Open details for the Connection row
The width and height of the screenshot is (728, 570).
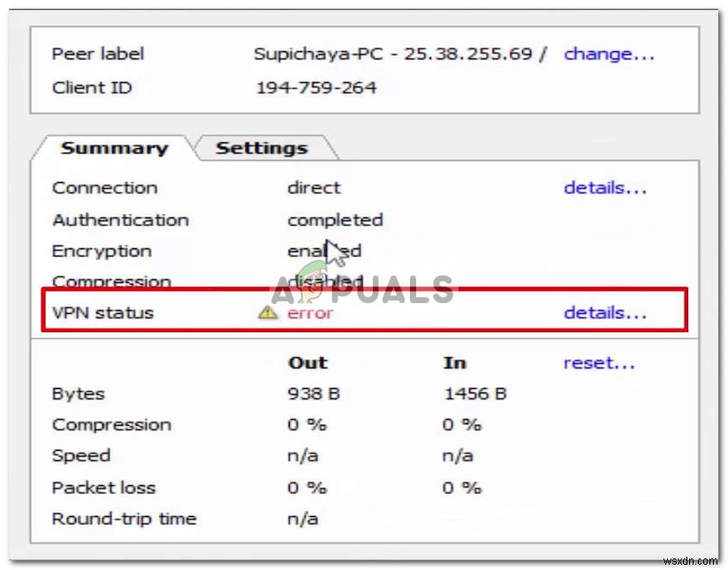click(x=605, y=187)
